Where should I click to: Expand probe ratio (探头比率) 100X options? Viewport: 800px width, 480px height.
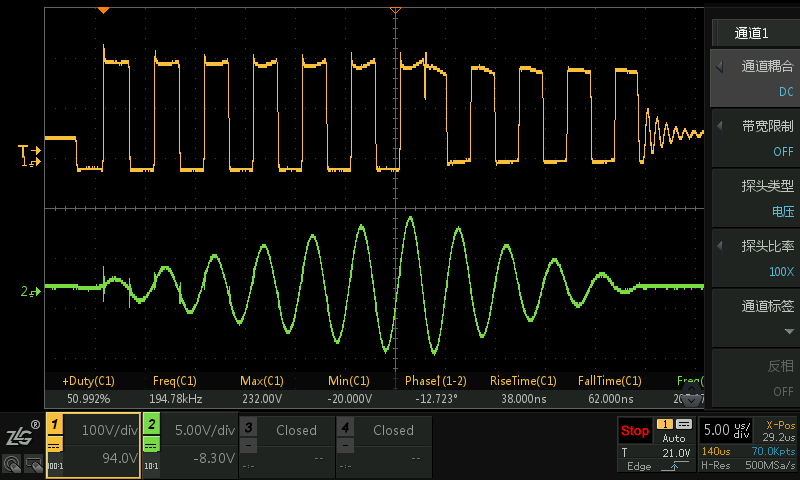(x=754, y=258)
